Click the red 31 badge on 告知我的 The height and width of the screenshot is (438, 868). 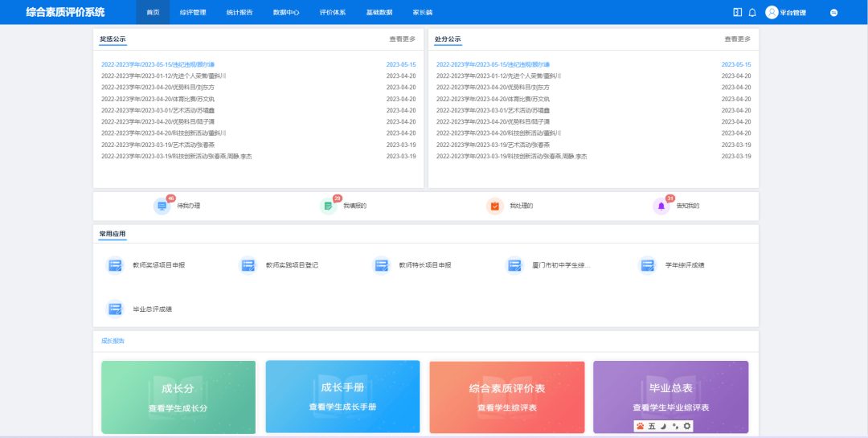tap(669, 199)
